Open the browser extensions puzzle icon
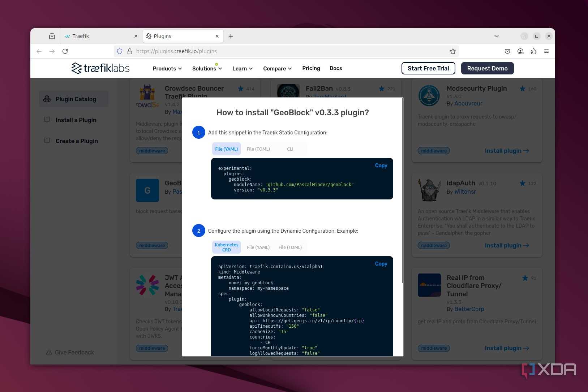 pos(533,51)
